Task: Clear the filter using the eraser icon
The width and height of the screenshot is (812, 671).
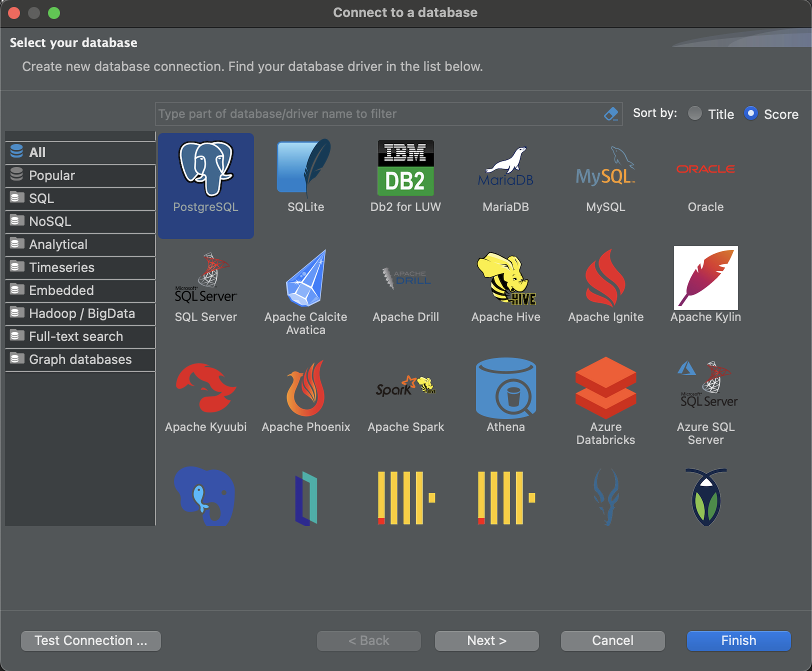Action: tap(611, 114)
